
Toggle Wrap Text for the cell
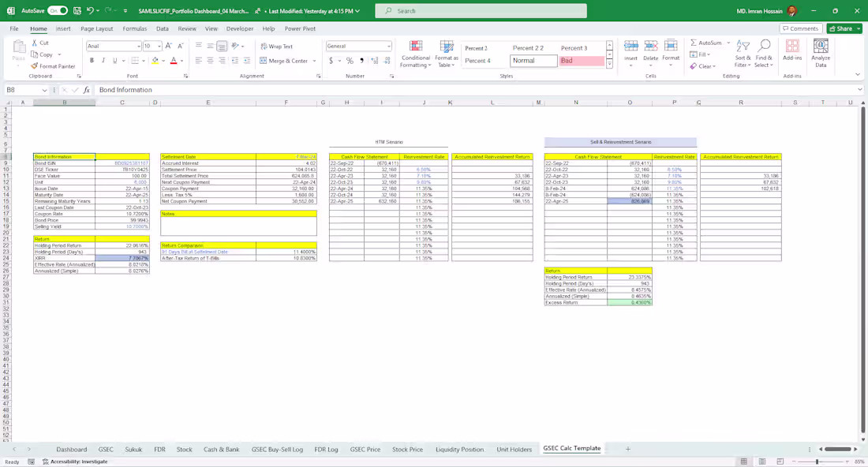coord(277,47)
